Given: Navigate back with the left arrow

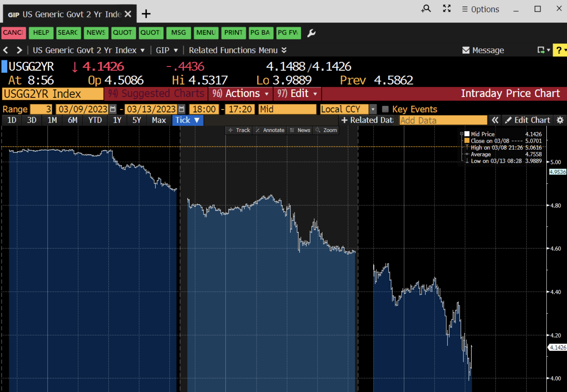Looking at the screenshot, I should point(6,50).
